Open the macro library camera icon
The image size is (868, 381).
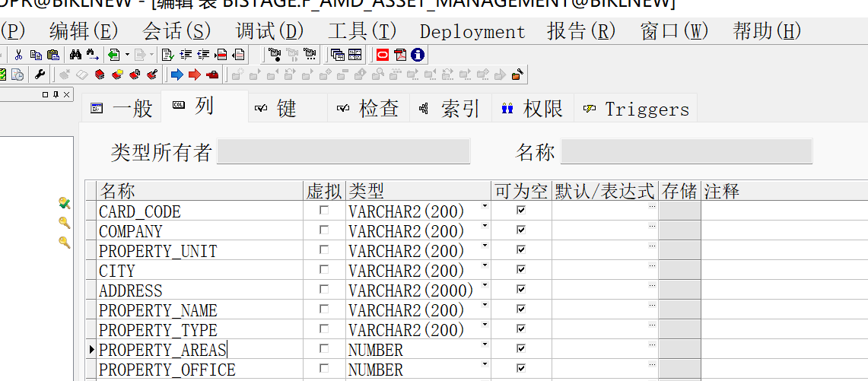point(310,55)
